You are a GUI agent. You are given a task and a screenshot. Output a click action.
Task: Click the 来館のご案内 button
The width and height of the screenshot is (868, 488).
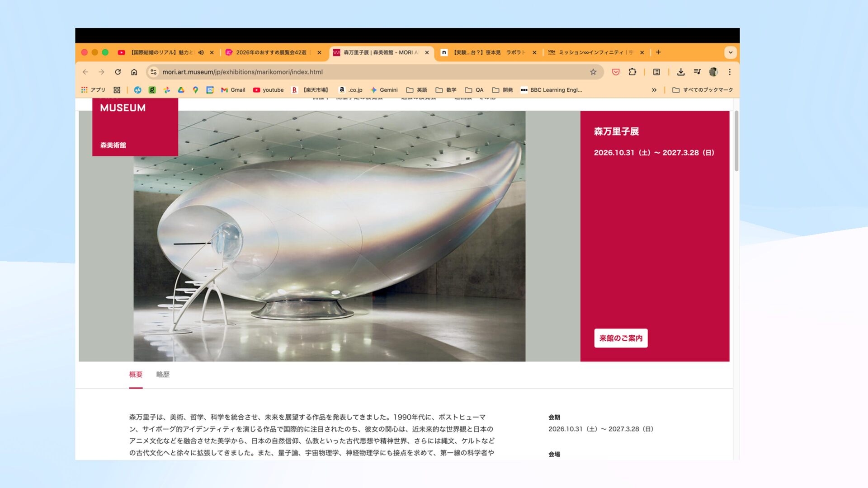click(620, 338)
